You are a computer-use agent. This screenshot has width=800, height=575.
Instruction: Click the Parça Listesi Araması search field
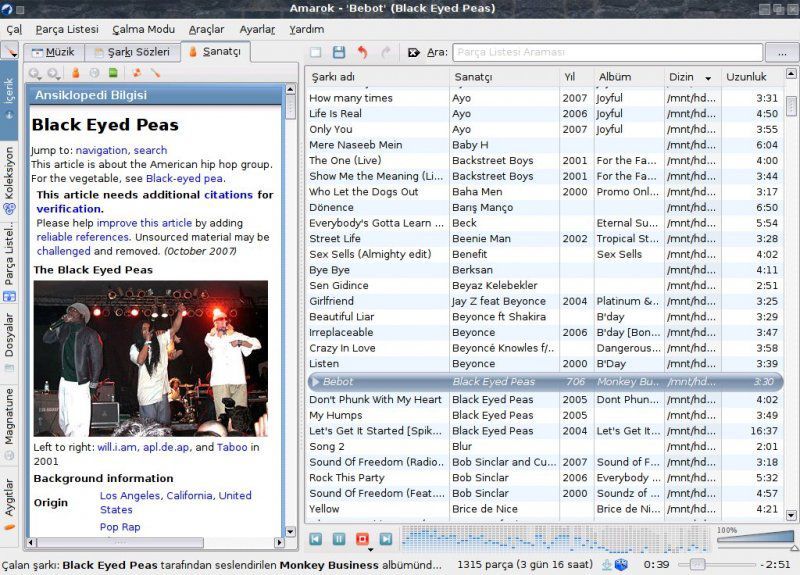pyautogui.click(x=606, y=52)
